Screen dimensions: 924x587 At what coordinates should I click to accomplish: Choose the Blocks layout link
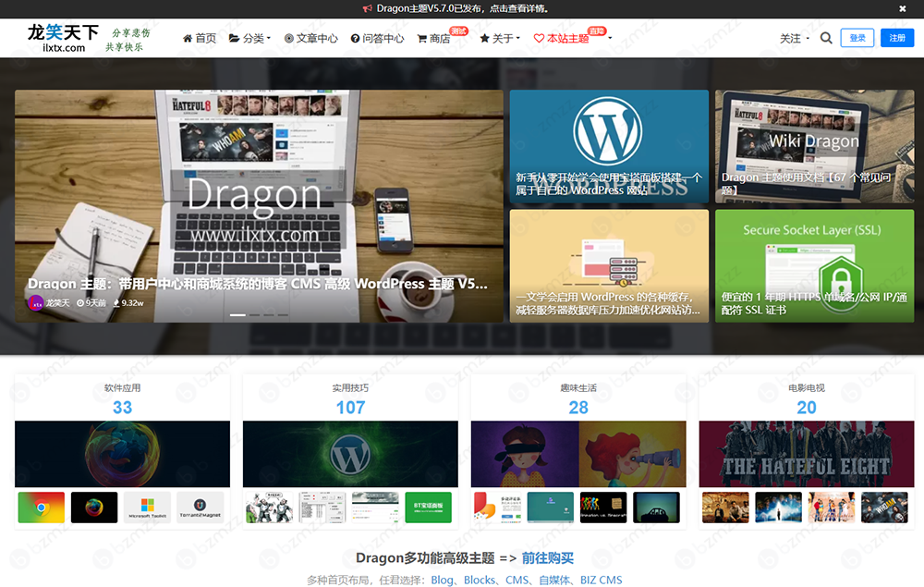point(480,580)
